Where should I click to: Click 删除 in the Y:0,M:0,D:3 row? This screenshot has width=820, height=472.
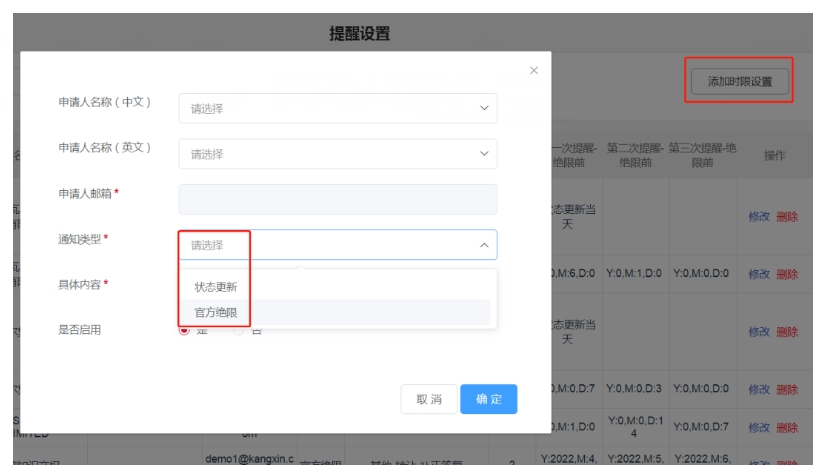[787, 389]
